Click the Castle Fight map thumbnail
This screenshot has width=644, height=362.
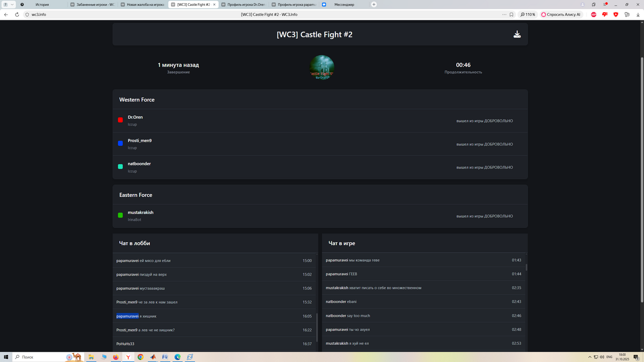click(321, 68)
